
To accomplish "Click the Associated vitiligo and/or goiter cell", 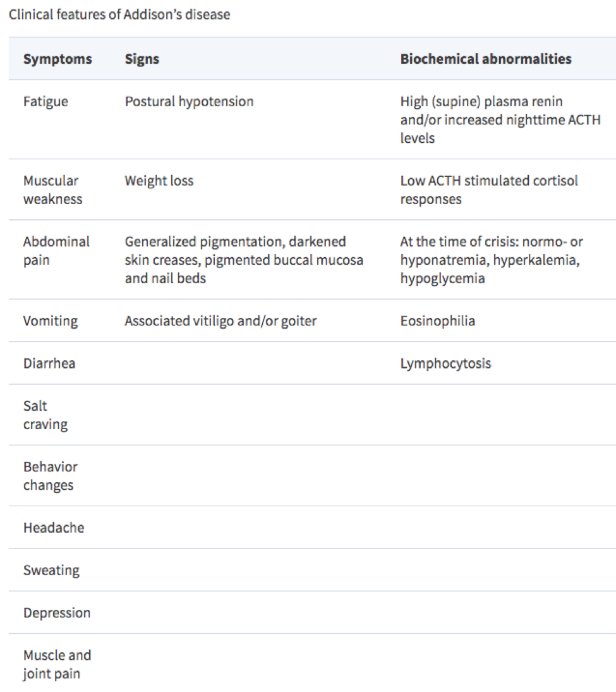I will (x=220, y=321).
